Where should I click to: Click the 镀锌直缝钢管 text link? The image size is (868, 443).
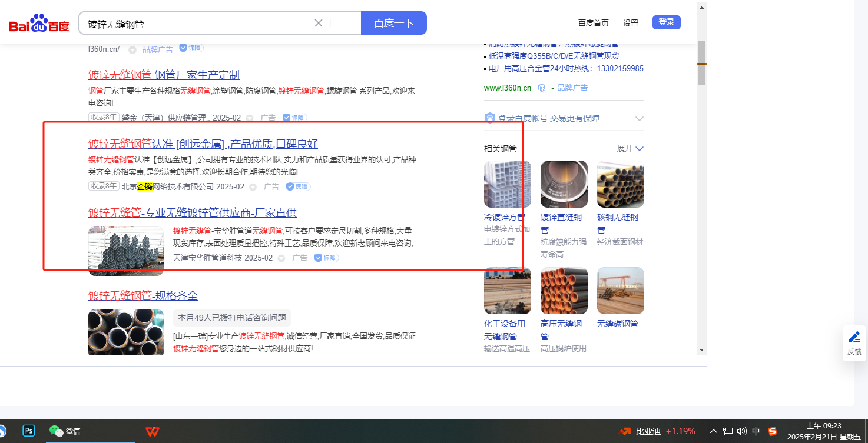click(561, 223)
